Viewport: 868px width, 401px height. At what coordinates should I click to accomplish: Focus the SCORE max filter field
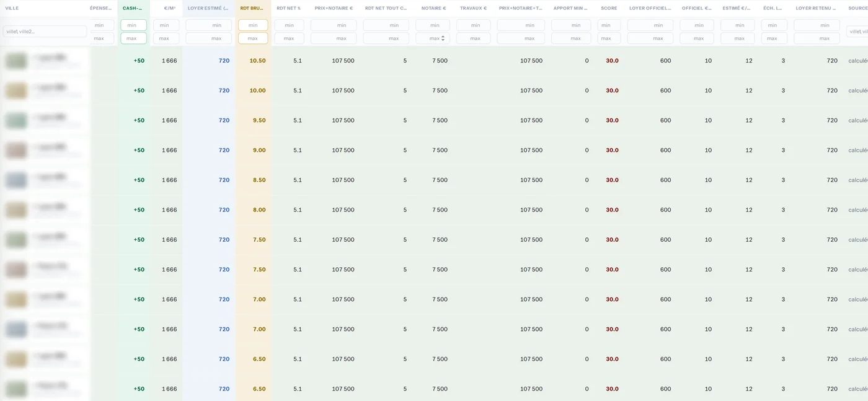point(609,38)
